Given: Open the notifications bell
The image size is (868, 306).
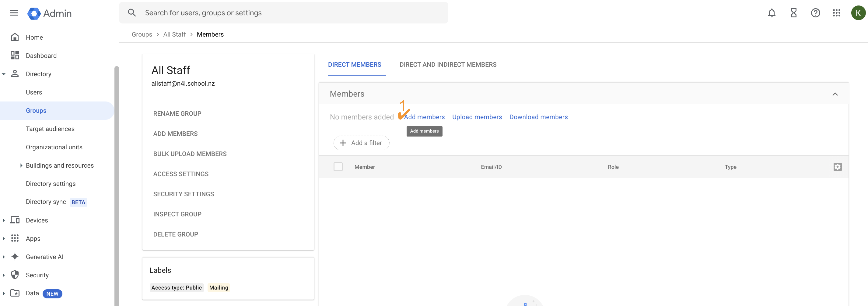Looking at the screenshot, I should (772, 13).
